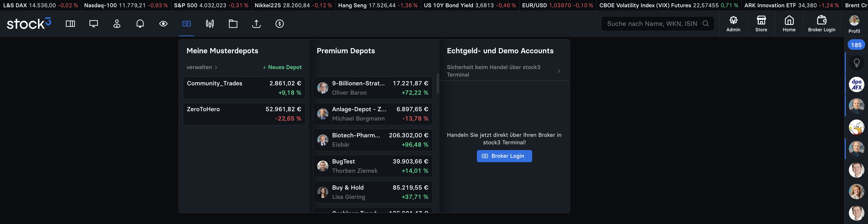Open the 185 notifications badge
Image resolution: width=868 pixels, height=224 pixels.
tap(856, 45)
